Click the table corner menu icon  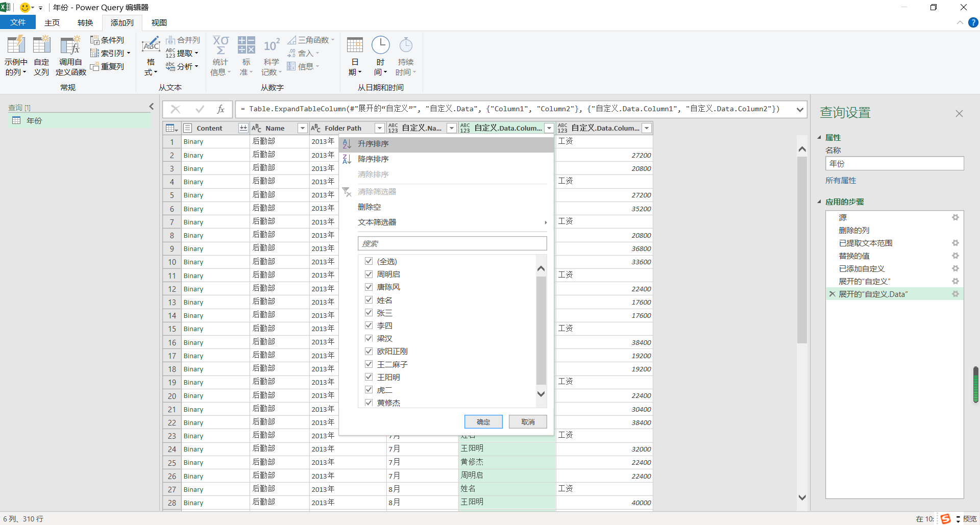172,128
